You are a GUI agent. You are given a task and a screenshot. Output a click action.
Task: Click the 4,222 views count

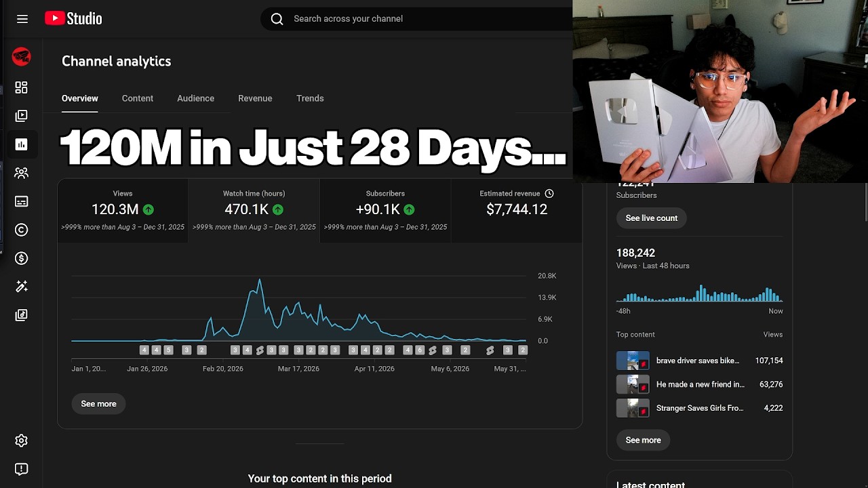pyautogui.click(x=773, y=408)
